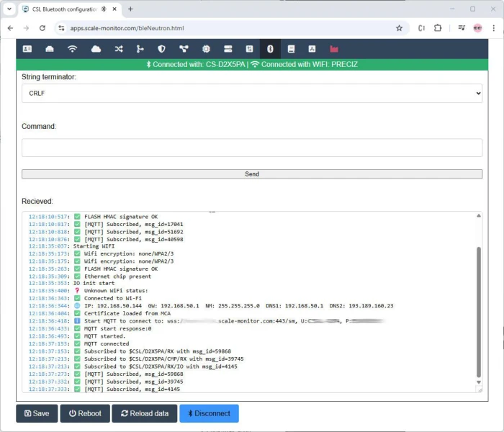
Task: Click the Save button
Action: [x=37, y=413]
